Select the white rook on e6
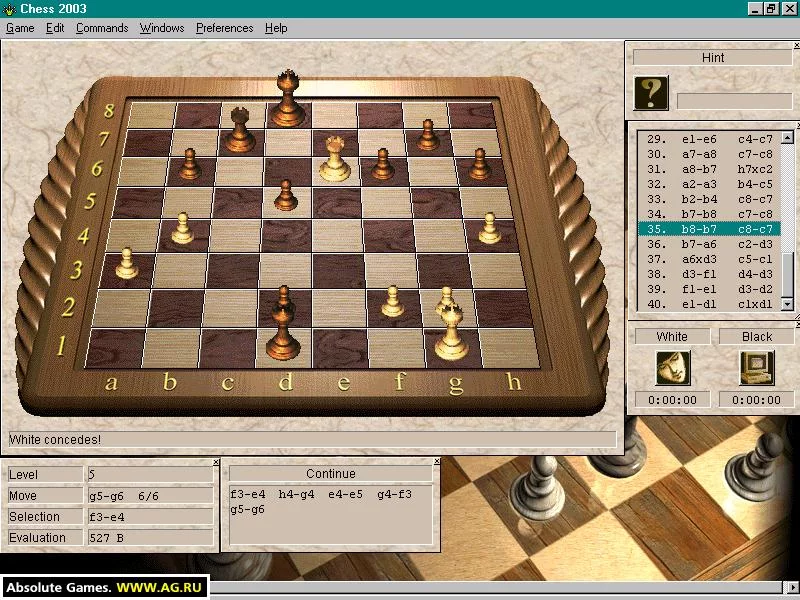This screenshot has height=600, width=800. pos(335,159)
